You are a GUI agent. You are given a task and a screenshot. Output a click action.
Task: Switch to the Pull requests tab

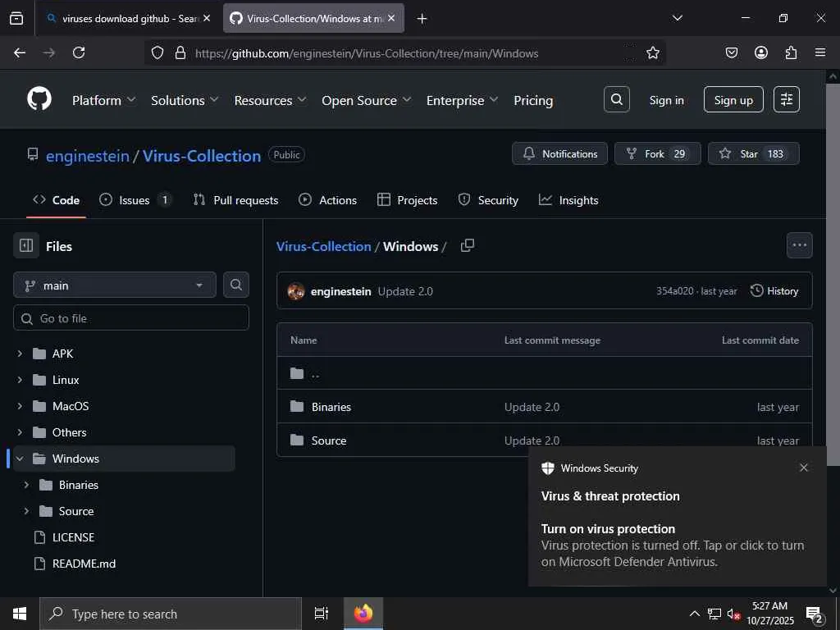(235, 200)
